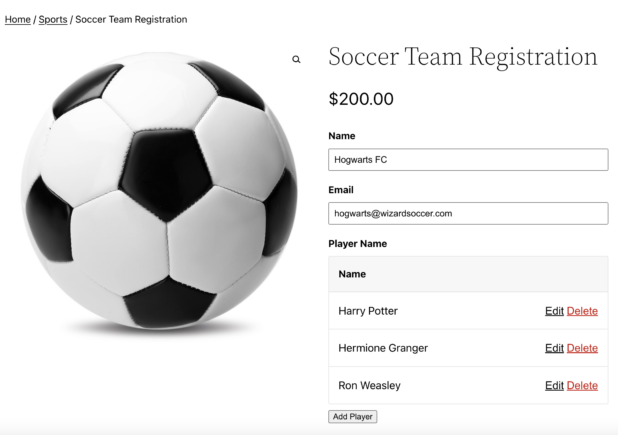
Task: Delete Hermione Granger from the player list
Action: click(582, 348)
